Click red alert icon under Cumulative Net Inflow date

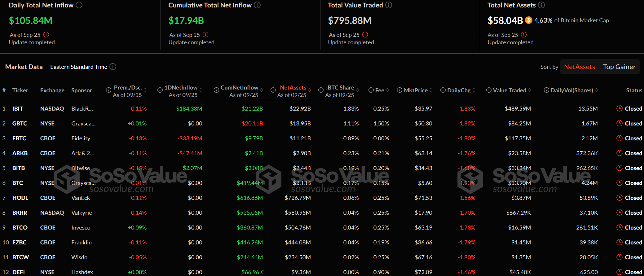[x=205, y=34]
